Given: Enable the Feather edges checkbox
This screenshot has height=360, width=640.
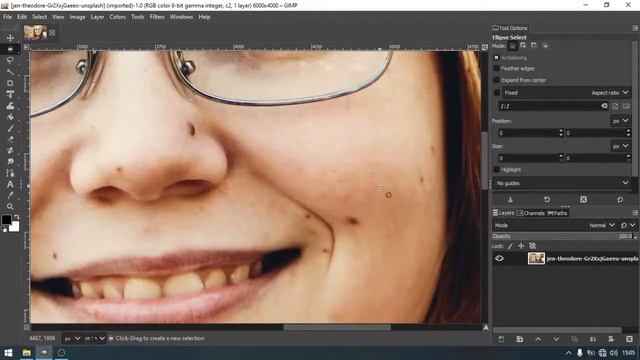Looking at the screenshot, I should (496, 69).
